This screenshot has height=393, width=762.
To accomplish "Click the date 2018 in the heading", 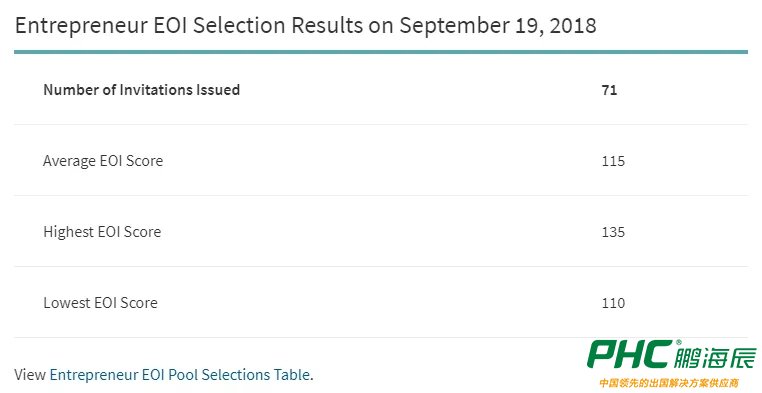I will click(573, 25).
